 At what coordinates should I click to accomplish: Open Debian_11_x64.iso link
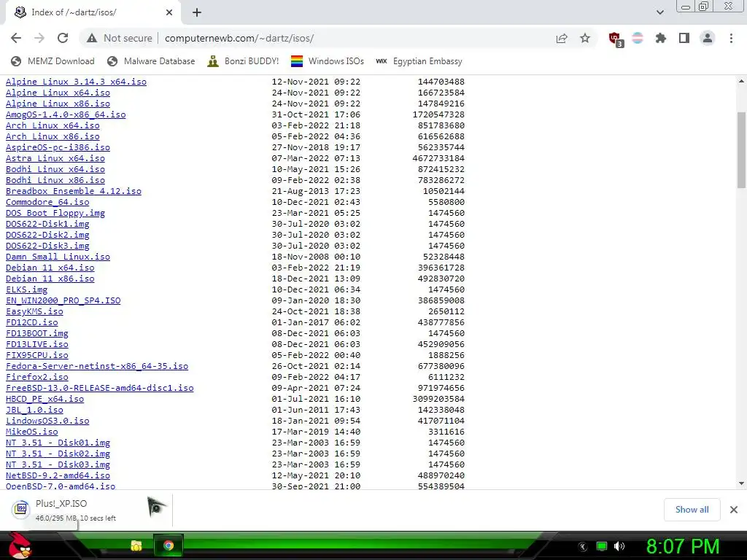(x=50, y=268)
